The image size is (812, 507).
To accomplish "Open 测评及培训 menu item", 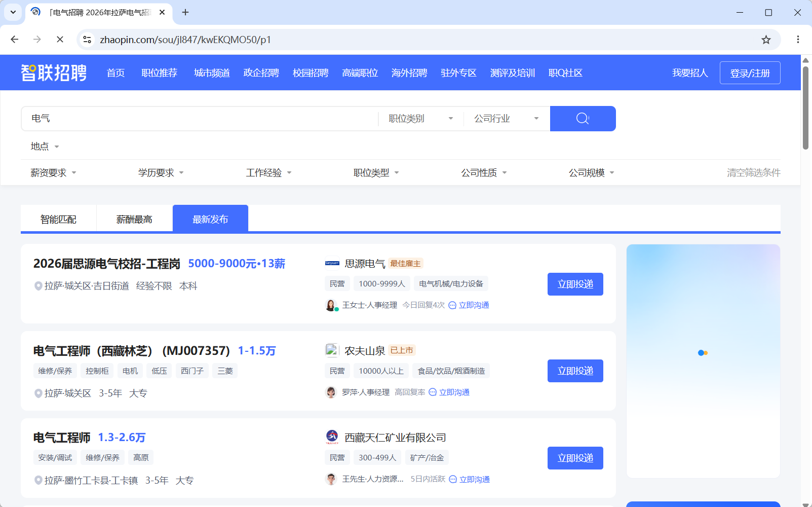I will click(x=513, y=73).
